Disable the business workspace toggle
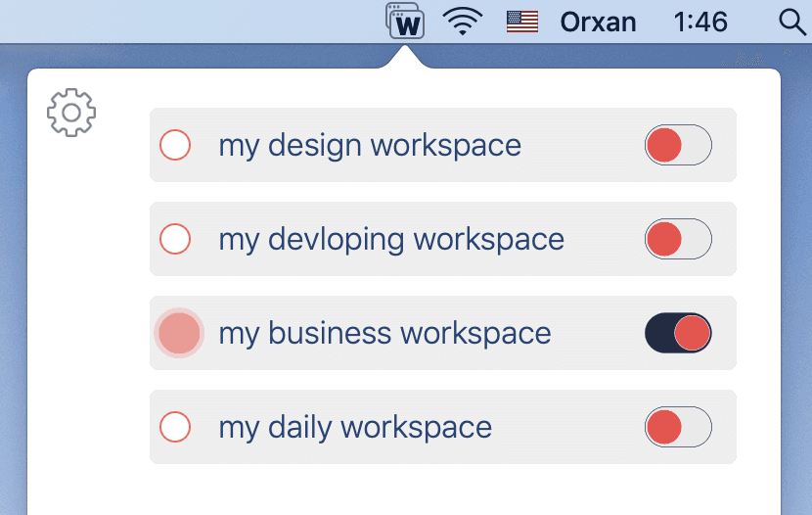 [x=678, y=333]
